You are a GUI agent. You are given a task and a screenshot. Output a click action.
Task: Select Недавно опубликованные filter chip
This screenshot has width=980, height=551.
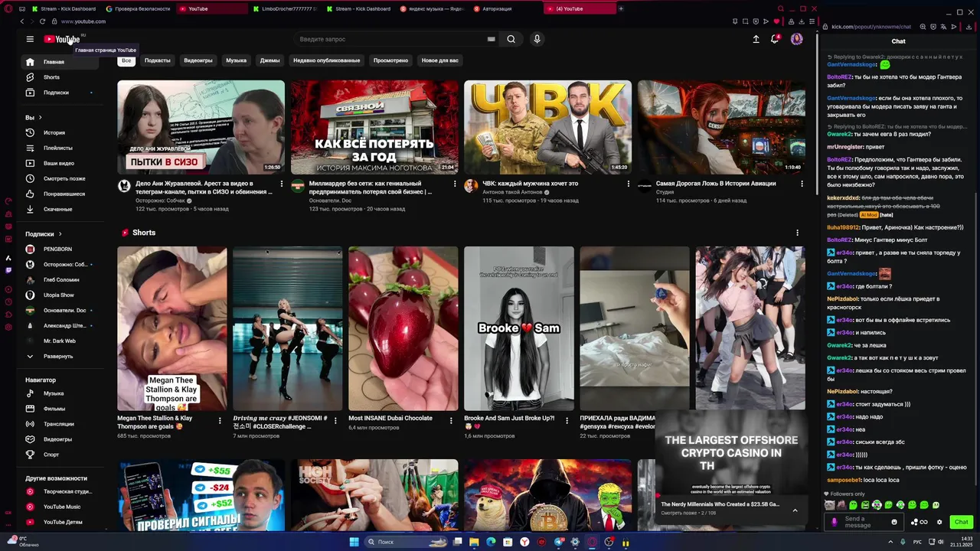point(326,60)
